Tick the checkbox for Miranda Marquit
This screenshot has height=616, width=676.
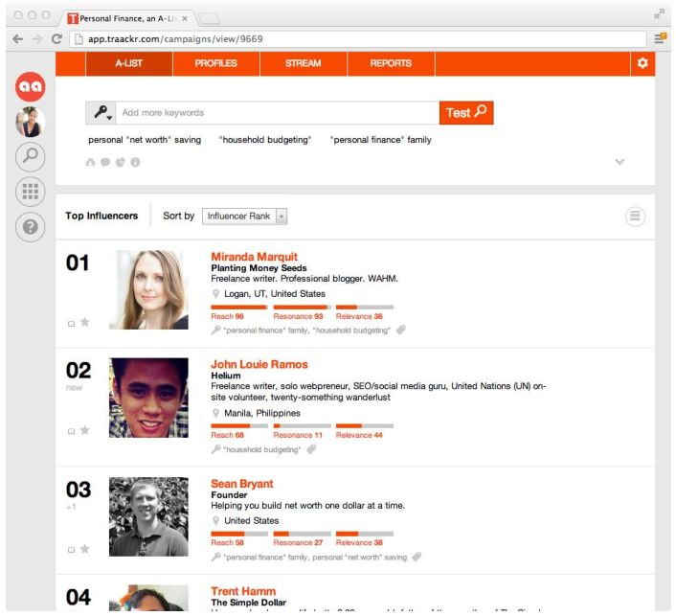coord(71,323)
